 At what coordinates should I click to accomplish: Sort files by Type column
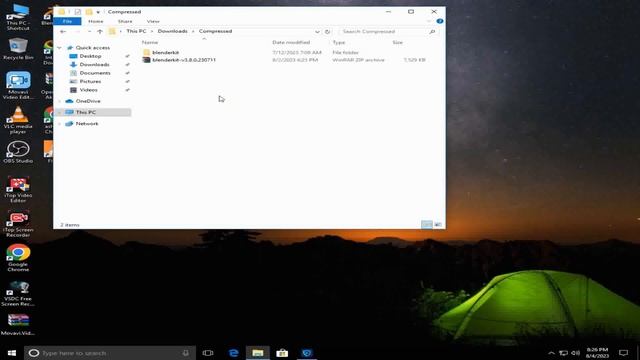(338, 42)
